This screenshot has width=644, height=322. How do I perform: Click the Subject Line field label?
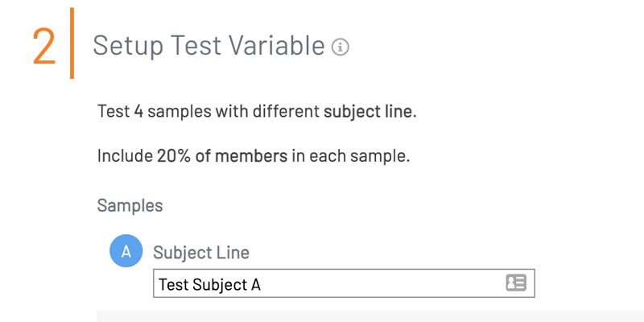201,252
